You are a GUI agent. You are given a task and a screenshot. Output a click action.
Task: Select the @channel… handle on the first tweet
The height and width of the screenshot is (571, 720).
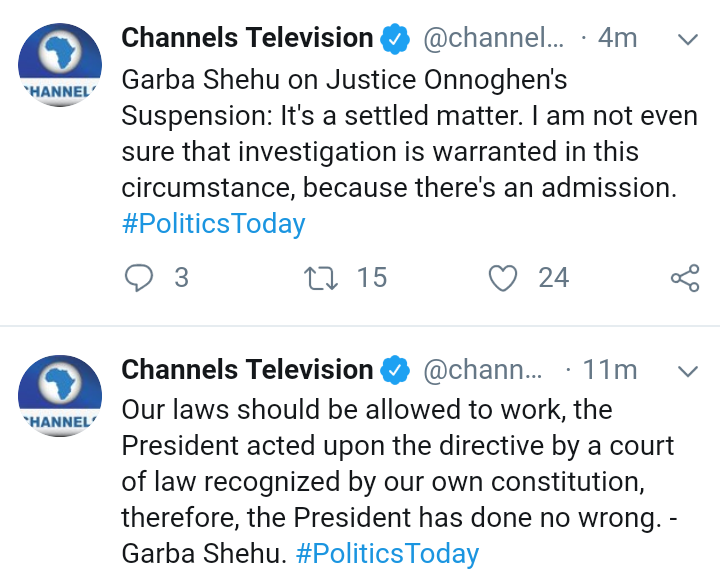coord(493,39)
